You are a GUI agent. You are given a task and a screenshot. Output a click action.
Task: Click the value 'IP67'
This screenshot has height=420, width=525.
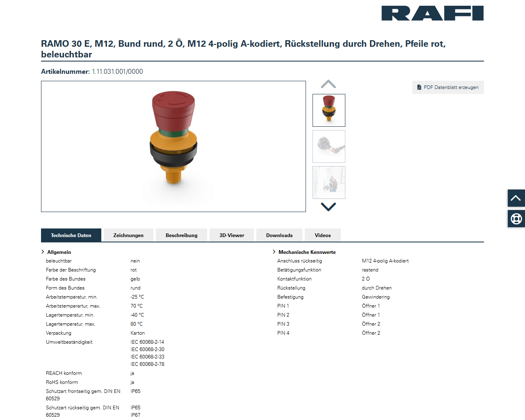coord(135,415)
